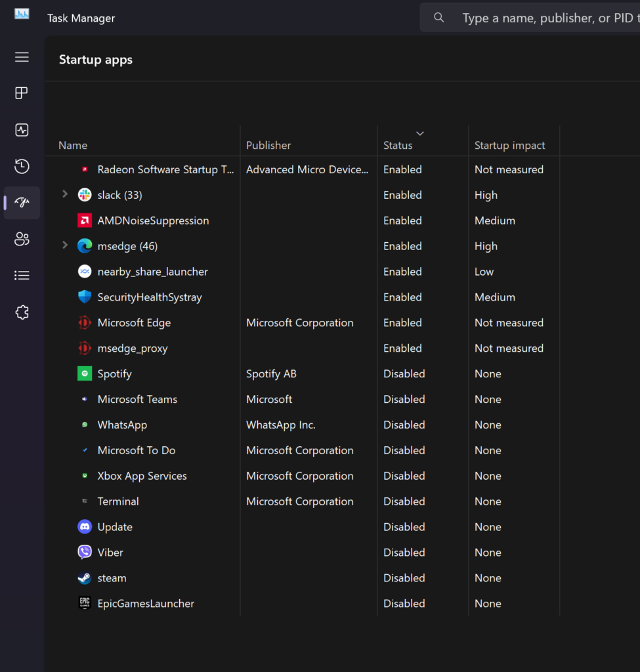Open the Details page list icon
640x672 pixels.
(22, 276)
